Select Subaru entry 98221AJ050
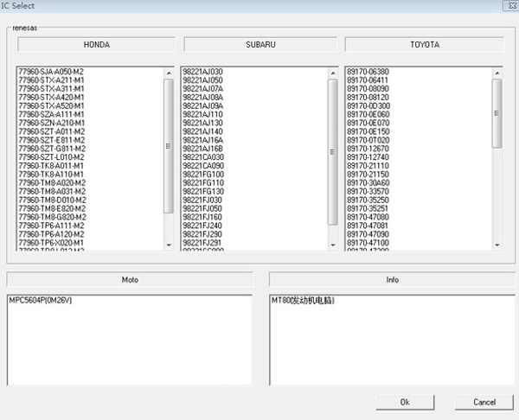Viewport: 519px width, 420px height. pyautogui.click(x=202, y=80)
